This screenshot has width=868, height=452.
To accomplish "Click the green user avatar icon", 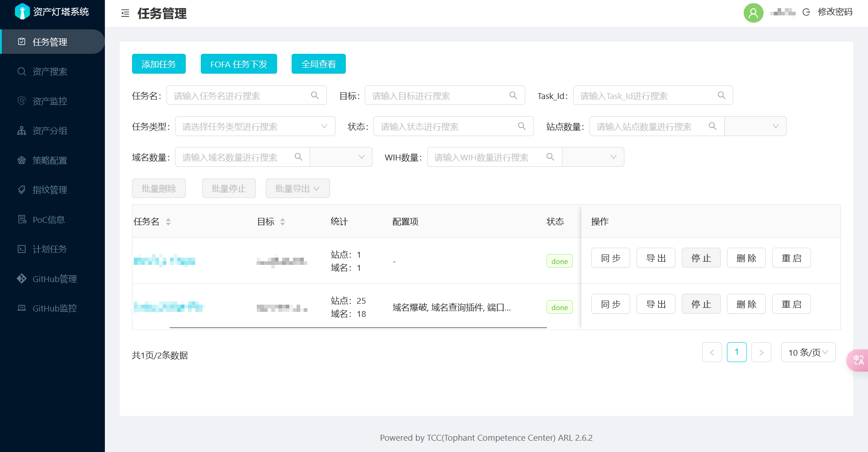I will tap(753, 13).
